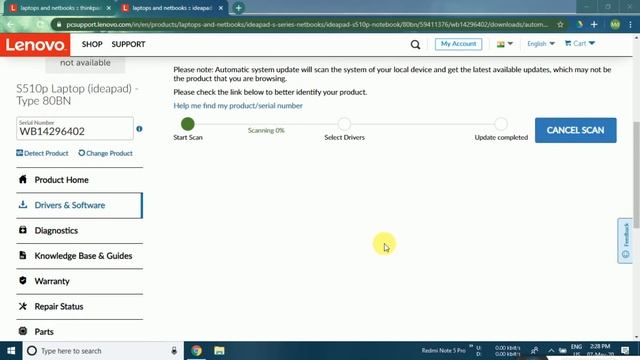Screen dimensions: 640x360
Task: Click the Knowledge Base document icon
Action: coord(23,255)
